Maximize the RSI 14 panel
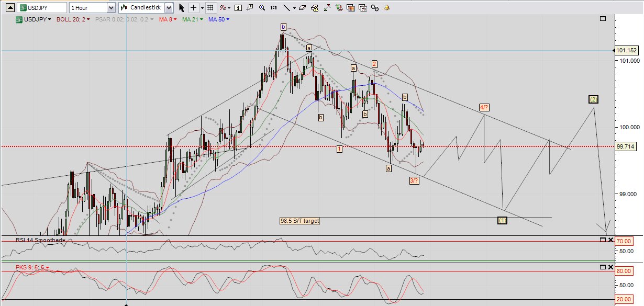The width and height of the screenshot is (644, 306). [603, 240]
